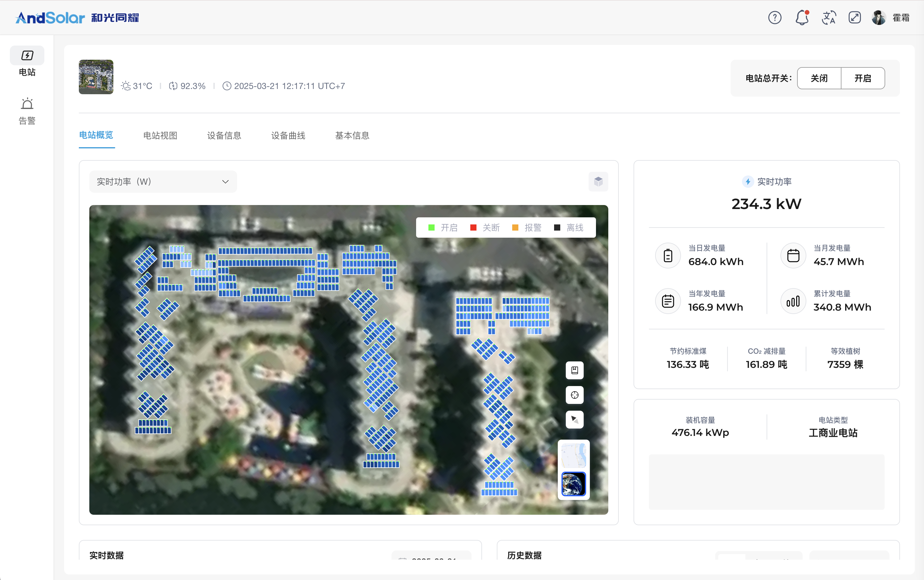Click the 工商业电站 station type
924x580 pixels.
(x=833, y=433)
